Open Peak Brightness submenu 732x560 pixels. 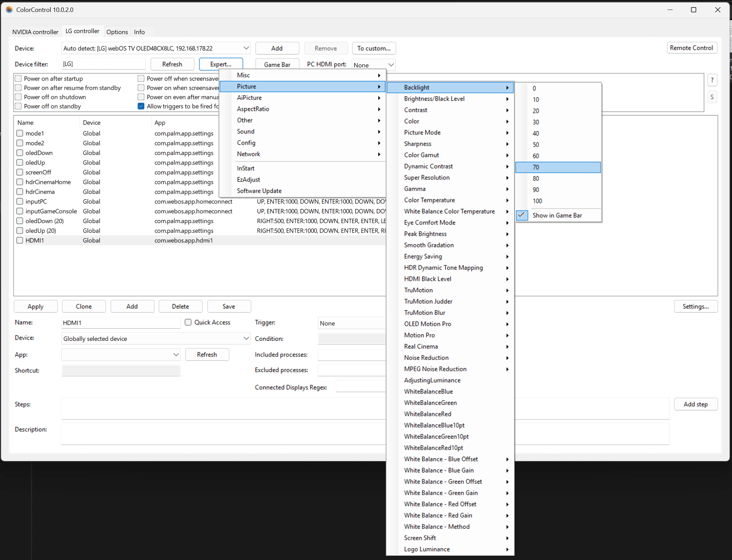[x=450, y=234]
